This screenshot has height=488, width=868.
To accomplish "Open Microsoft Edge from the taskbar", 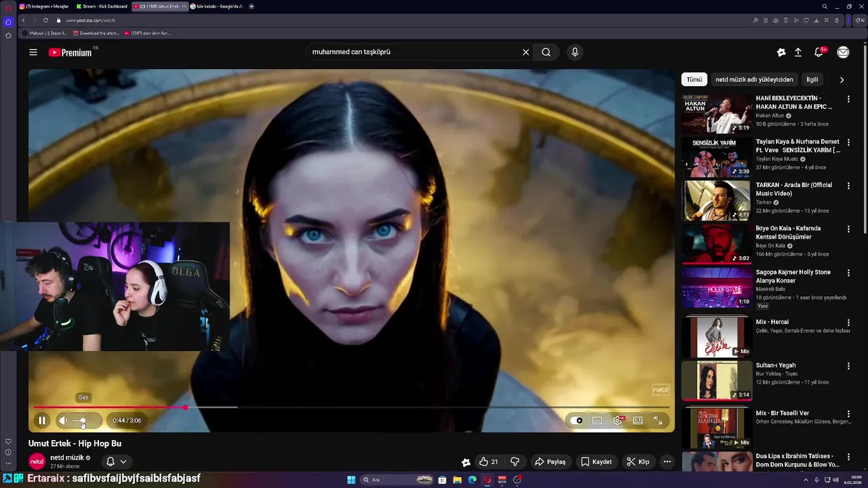I will tap(472, 480).
